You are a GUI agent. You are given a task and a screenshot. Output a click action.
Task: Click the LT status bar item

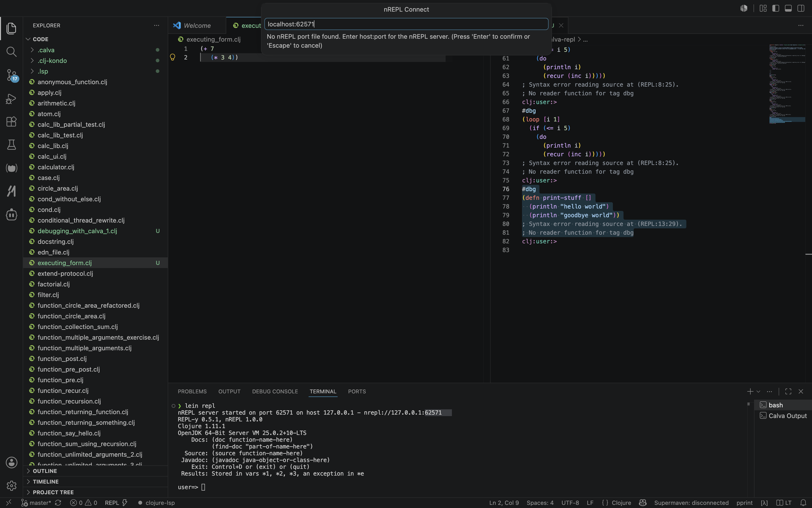pos(784,503)
